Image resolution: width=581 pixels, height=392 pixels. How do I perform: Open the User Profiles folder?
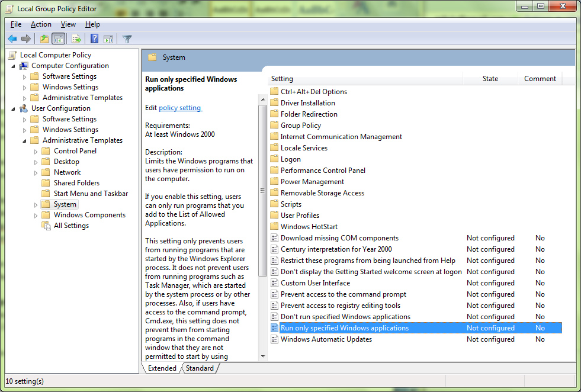pos(300,216)
